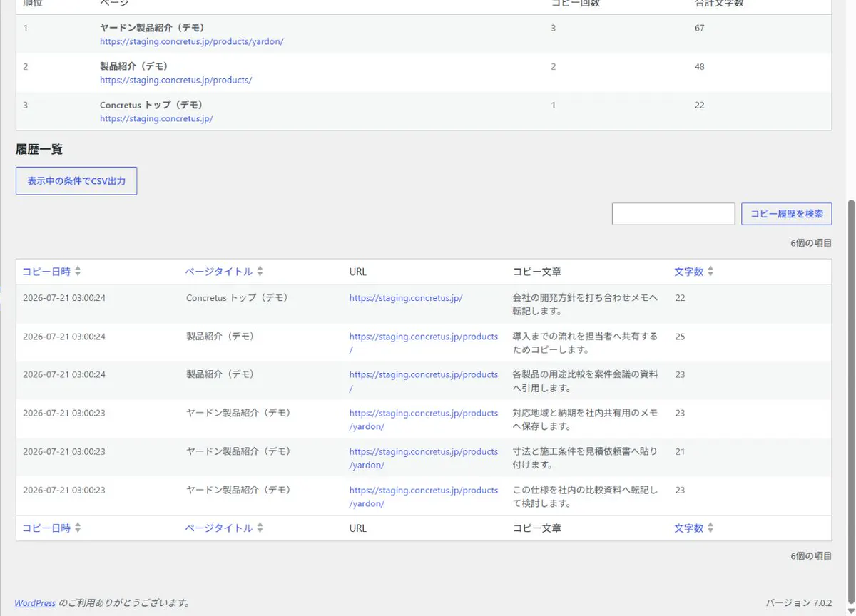
Task: Click the sort arrows beside top 文字数 header
Action: coord(710,272)
